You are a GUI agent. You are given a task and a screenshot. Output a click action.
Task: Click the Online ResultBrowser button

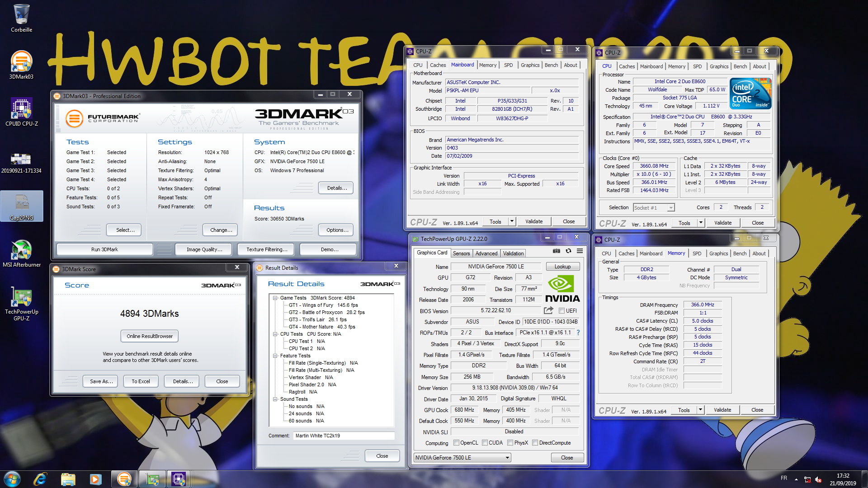click(150, 336)
